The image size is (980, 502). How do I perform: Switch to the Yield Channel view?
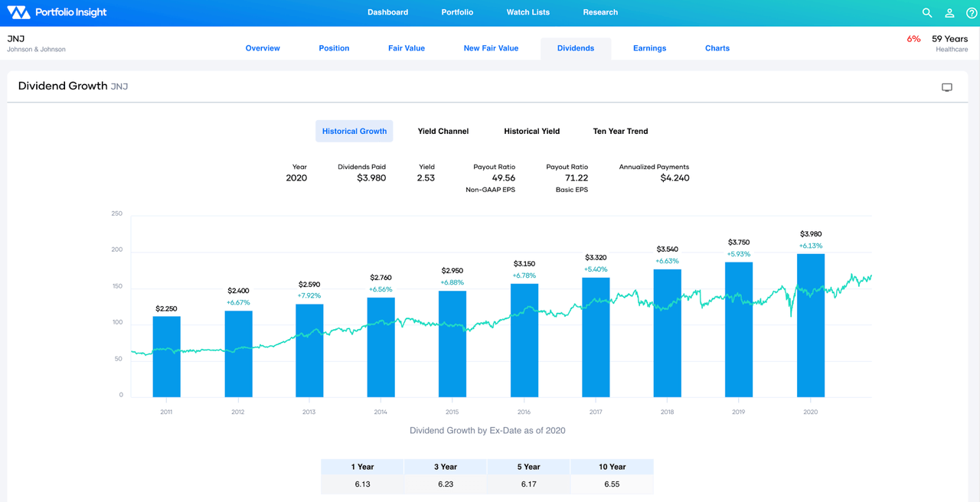pos(443,131)
